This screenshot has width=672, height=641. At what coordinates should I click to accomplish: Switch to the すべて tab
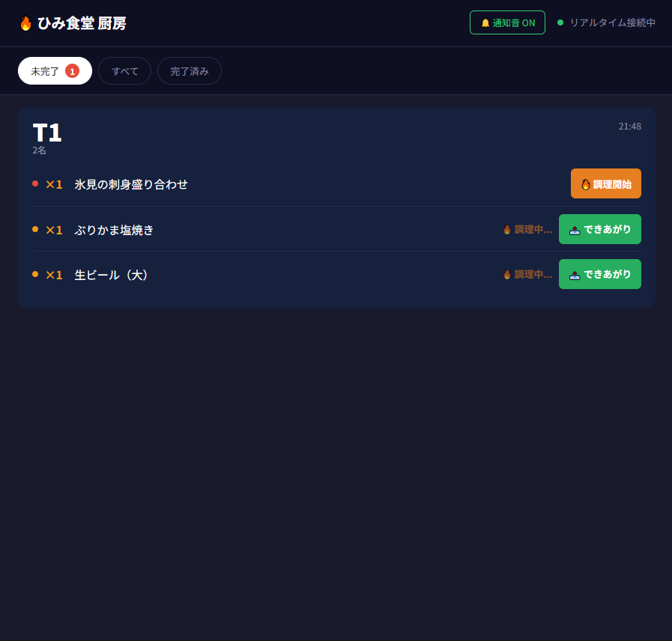pyautogui.click(x=124, y=70)
